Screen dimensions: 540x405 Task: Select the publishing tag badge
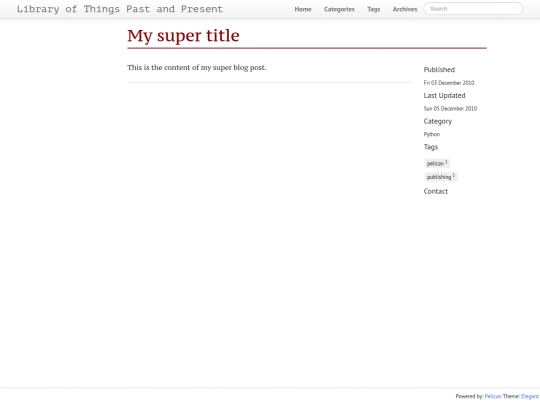tap(441, 177)
